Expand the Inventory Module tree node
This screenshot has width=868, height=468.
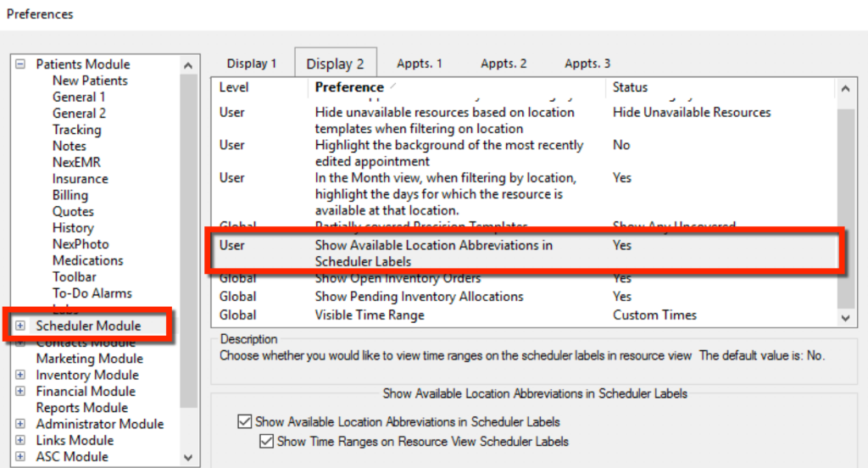pos(20,375)
